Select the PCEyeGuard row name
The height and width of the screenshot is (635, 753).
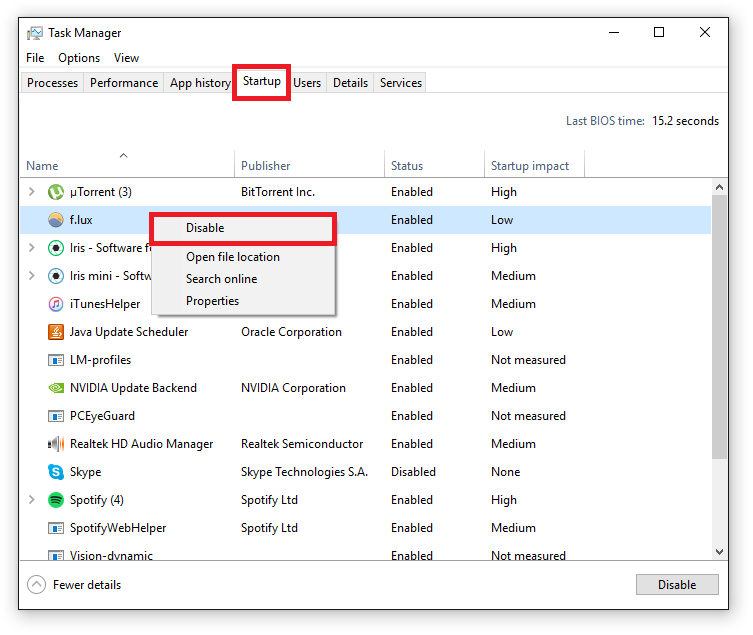coord(102,416)
